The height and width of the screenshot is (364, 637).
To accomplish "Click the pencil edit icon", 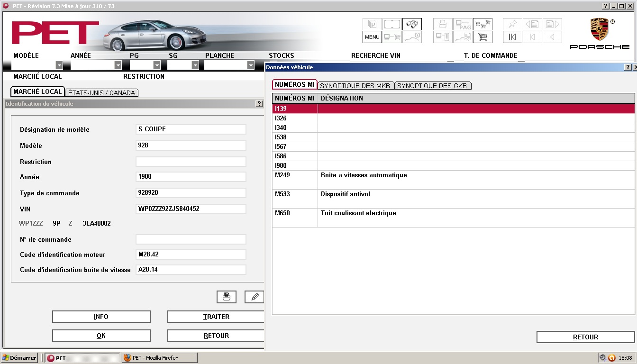I will (x=255, y=297).
